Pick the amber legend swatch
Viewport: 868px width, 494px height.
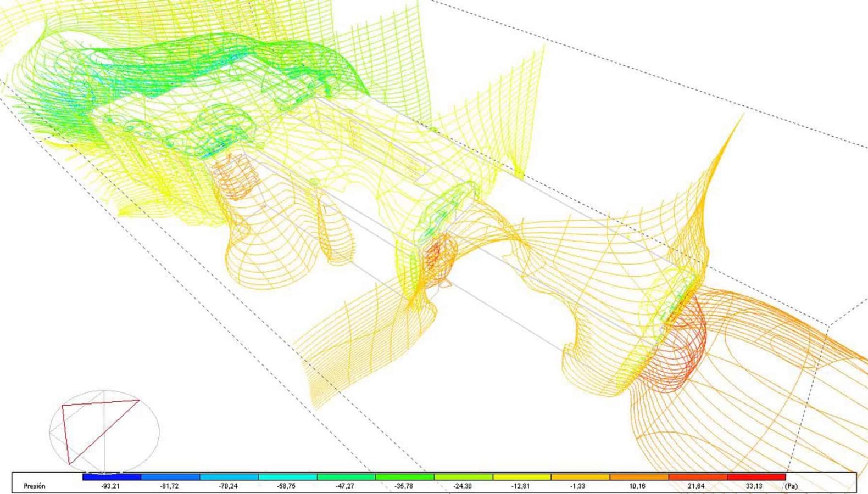click(581, 477)
